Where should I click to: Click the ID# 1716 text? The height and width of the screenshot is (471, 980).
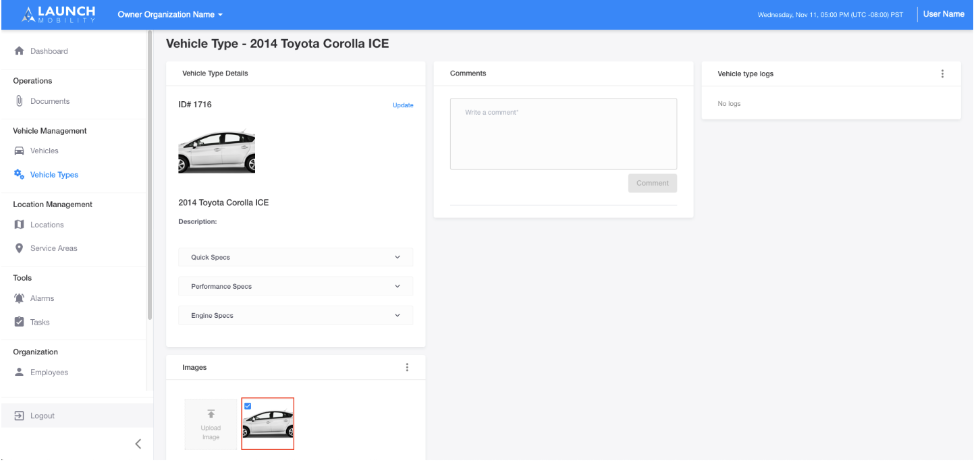pos(195,105)
